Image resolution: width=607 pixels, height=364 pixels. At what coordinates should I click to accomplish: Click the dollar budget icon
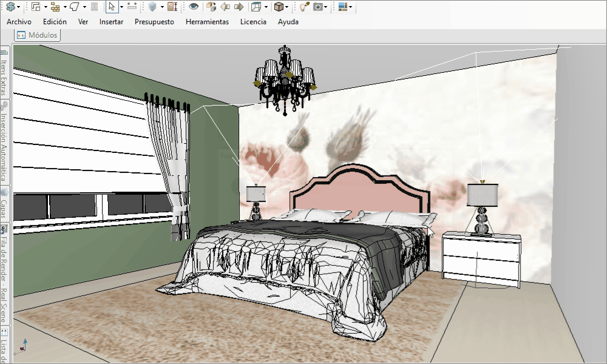[x=10, y=7]
